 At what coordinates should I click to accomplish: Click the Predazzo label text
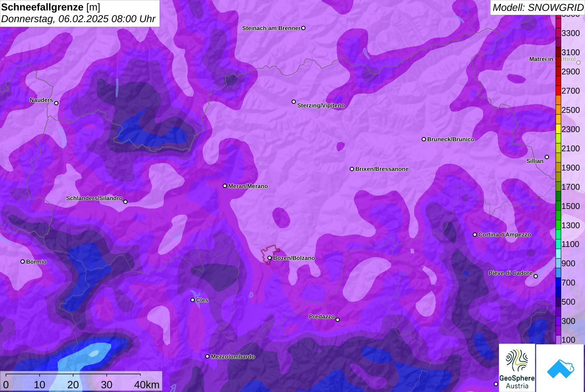tap(322, 316)
